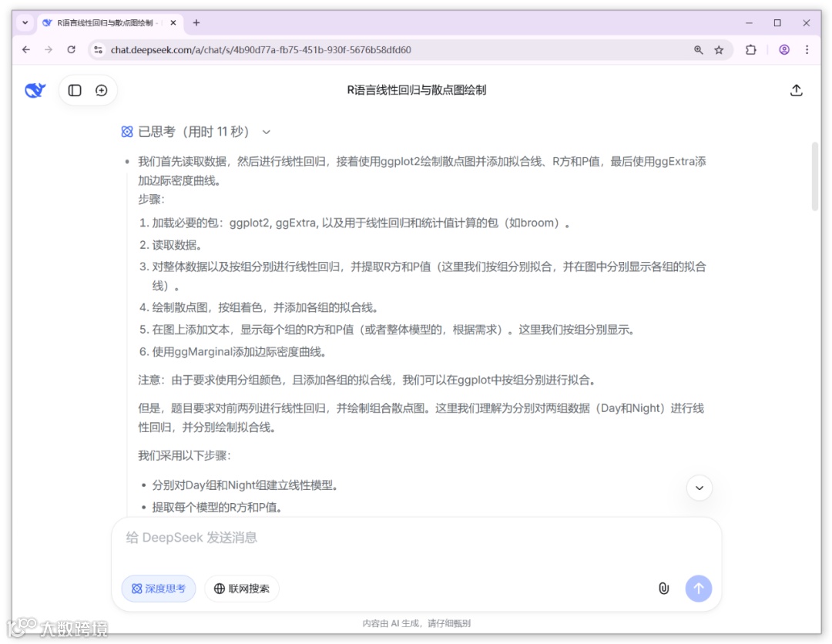The width and height of the screenshot is (832, 644).
Task: Start a new chat with plus icon
Action: click(102, 90)
